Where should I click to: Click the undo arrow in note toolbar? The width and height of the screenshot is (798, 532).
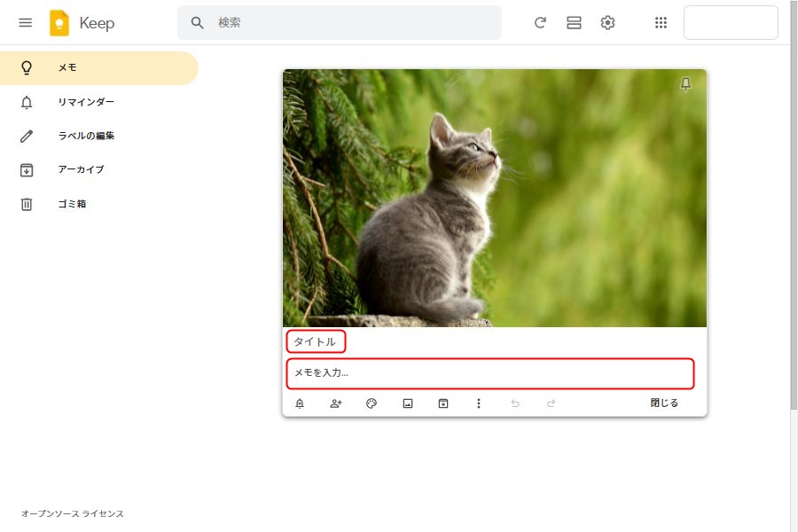(x=515, y=403)
